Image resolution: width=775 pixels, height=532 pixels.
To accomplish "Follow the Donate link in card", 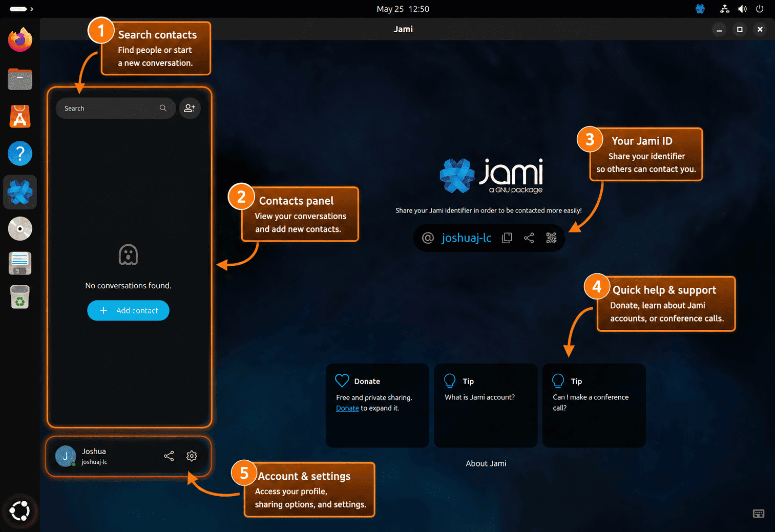I will coord(347,408).
